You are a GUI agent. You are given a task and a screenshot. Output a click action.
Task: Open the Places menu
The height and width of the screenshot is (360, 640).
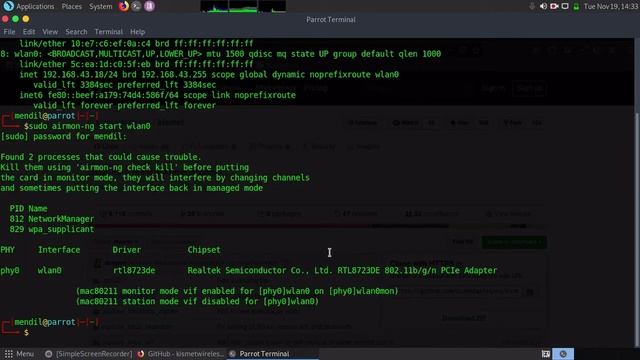click(x=71, y=6)
